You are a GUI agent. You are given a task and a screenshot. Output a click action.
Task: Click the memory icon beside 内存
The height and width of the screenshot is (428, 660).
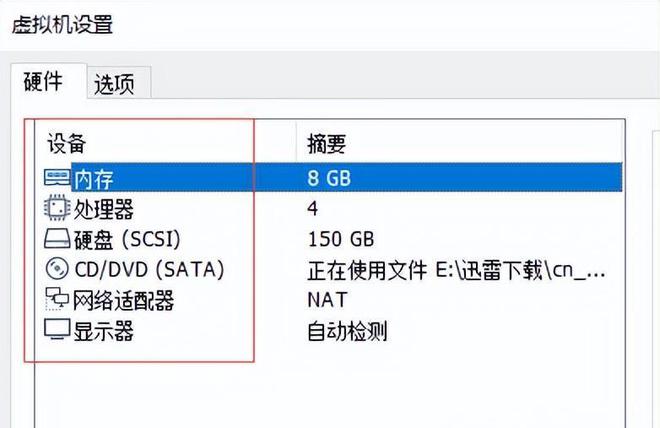58,179
